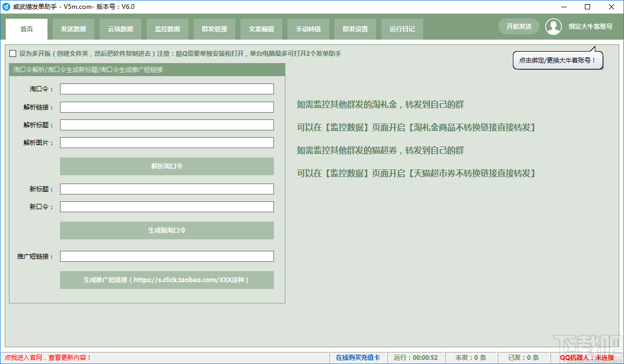Focus the 解析链接 input field

click(167, 107)
